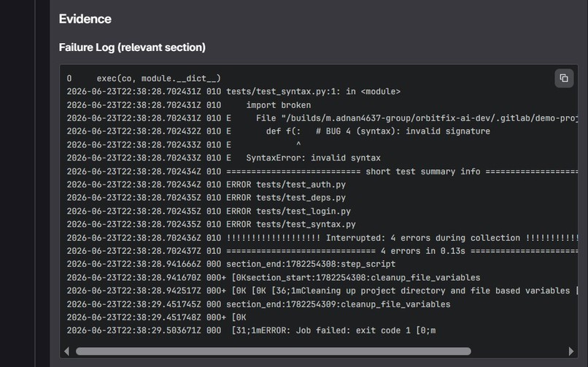Click 'ERROR tests/test_syntax.py' line

pos(211,224)
